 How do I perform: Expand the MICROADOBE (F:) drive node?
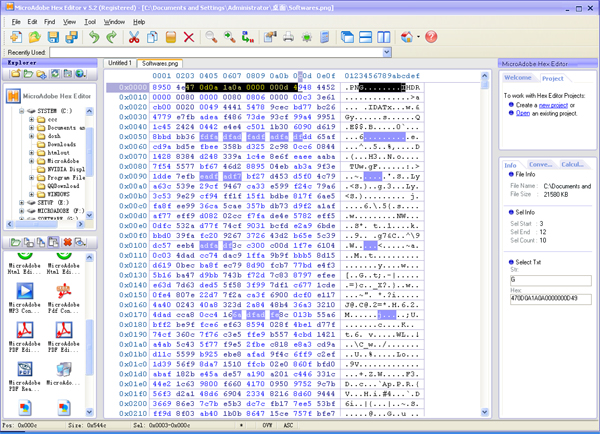pyautogui.click(x=22, y=211)
